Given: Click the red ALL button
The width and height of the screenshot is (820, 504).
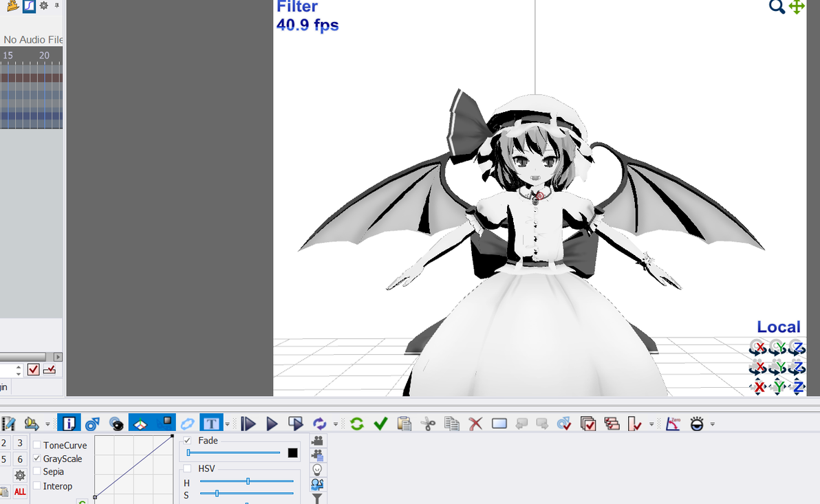Looking at the screenshot, I should click(x=20, y=492).
